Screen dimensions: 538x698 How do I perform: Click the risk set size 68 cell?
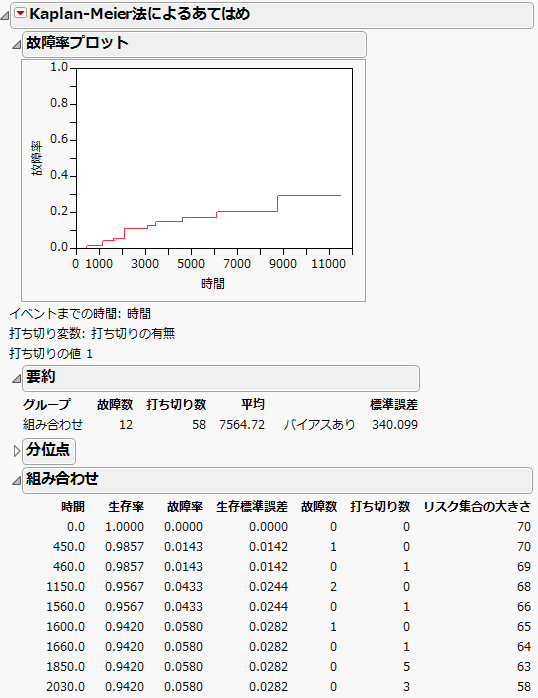(x=524, y=586)
